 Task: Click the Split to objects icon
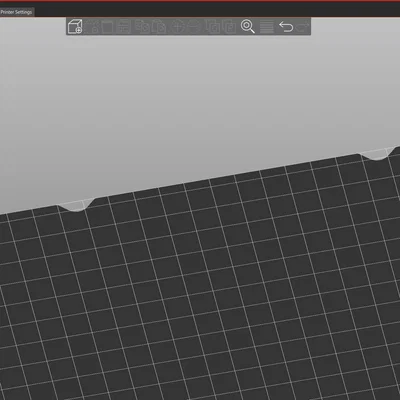click(x=213, y=26)
